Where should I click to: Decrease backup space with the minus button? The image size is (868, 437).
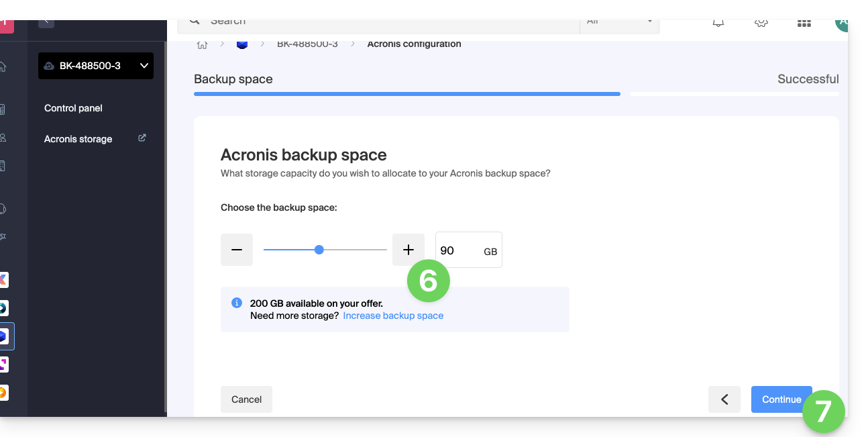point(237,250)
